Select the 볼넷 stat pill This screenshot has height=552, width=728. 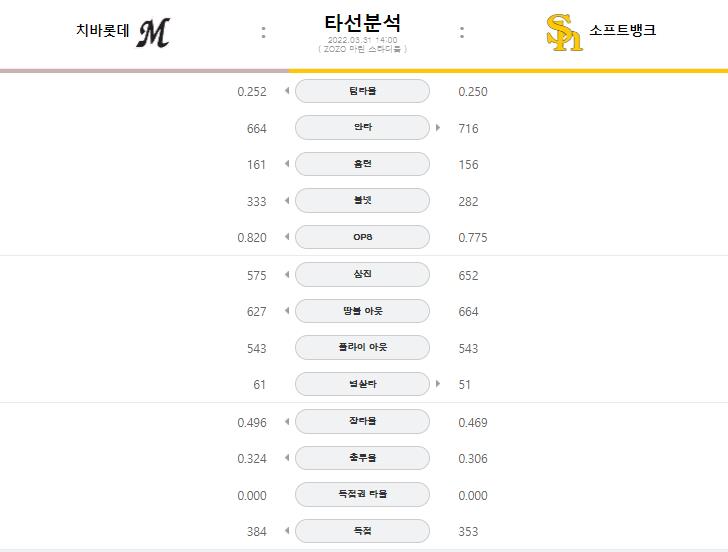362,201
